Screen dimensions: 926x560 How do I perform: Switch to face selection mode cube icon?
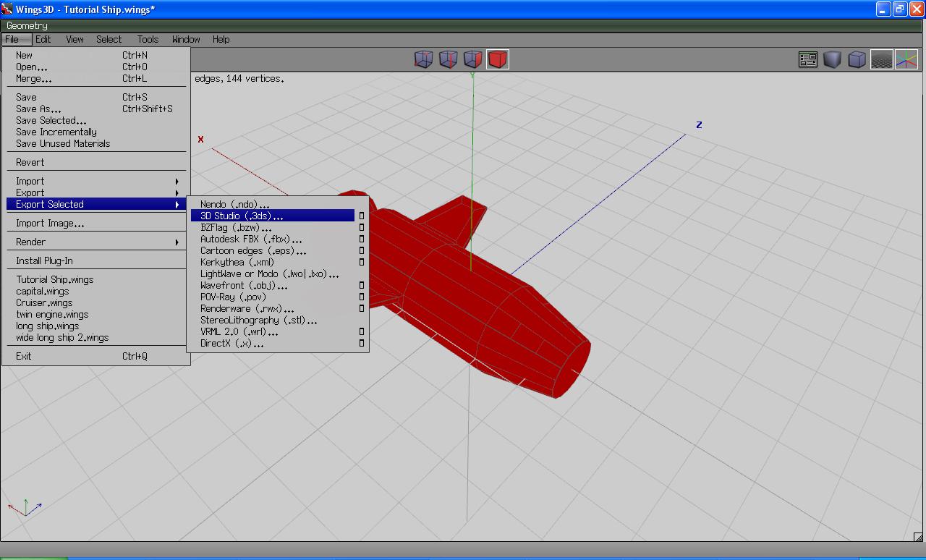coord(472,59)
